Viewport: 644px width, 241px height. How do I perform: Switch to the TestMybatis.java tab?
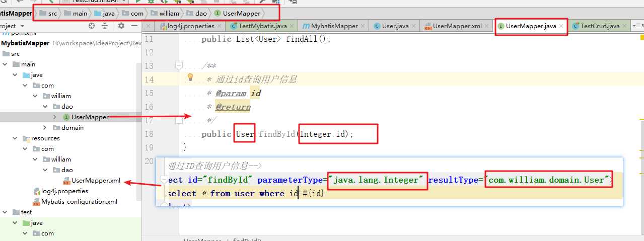point(261,26)
